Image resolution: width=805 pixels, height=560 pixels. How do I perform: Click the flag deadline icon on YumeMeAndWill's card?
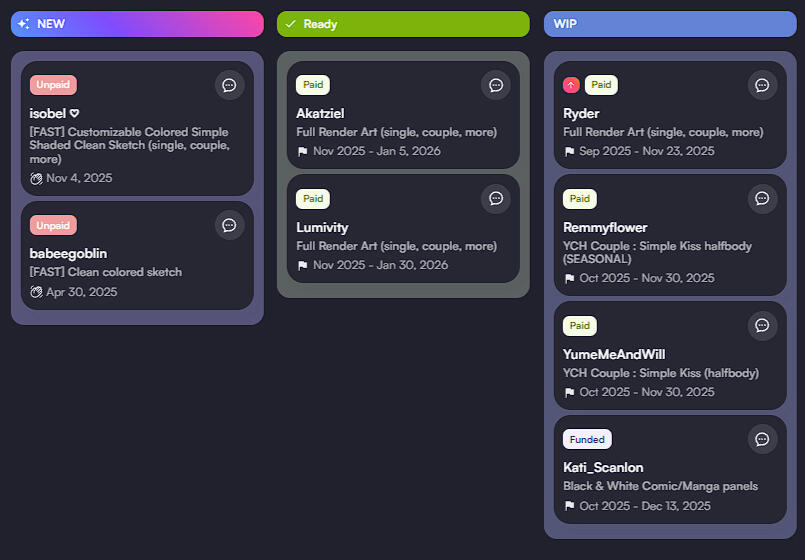pos(569,392)
